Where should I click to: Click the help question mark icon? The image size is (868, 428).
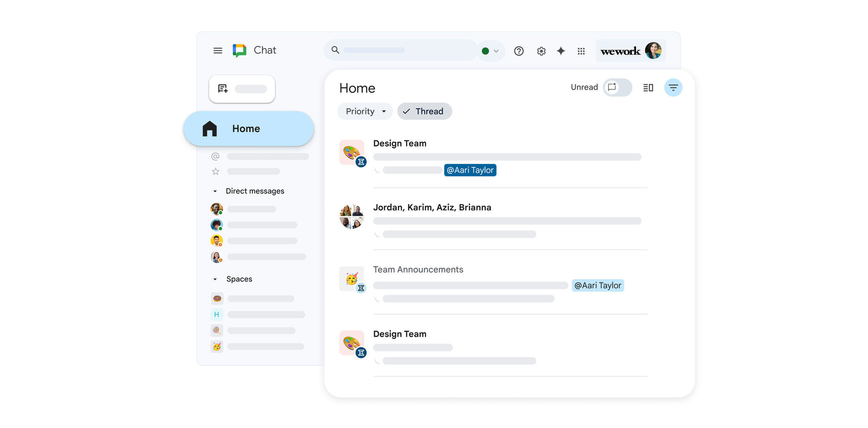tap(518, 51)
